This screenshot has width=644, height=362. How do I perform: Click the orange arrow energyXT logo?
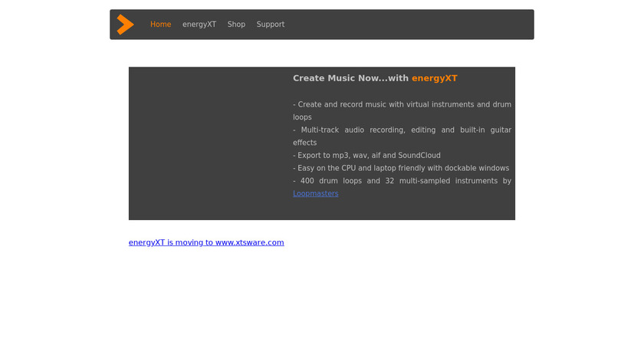(x=125, y=25)
